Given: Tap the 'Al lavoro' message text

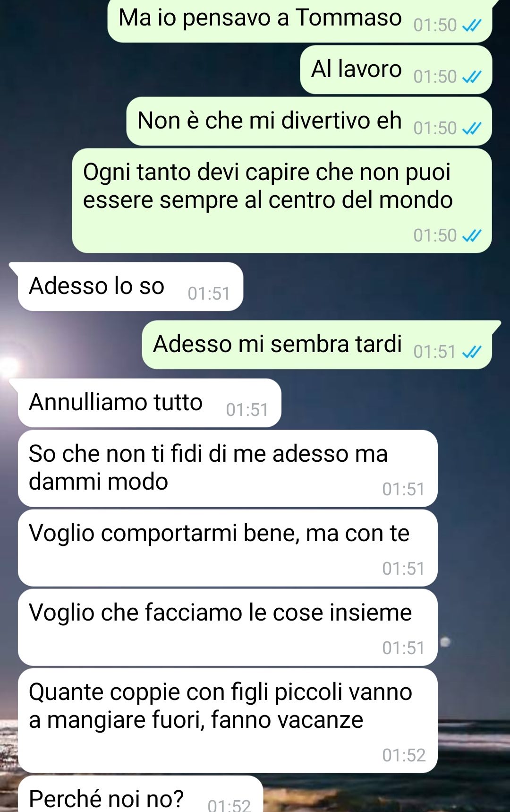Looking at the screenshot, I should click(357, 69).
